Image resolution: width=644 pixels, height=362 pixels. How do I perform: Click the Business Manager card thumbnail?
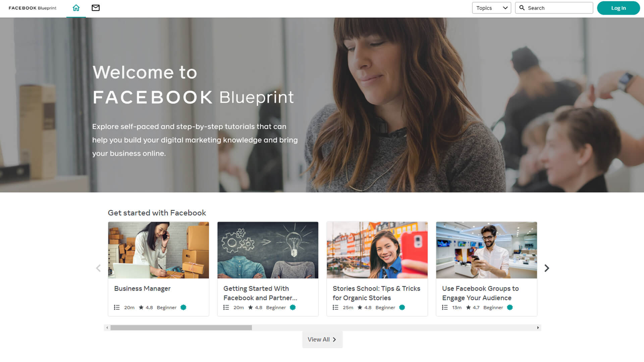[x=158, y=250]
